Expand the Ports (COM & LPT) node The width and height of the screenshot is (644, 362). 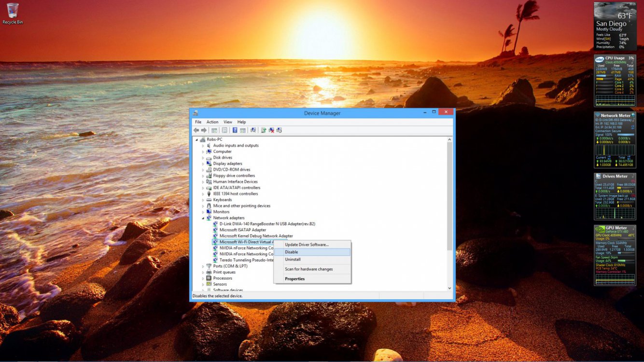pyautogui.click(x=203, y=266)
